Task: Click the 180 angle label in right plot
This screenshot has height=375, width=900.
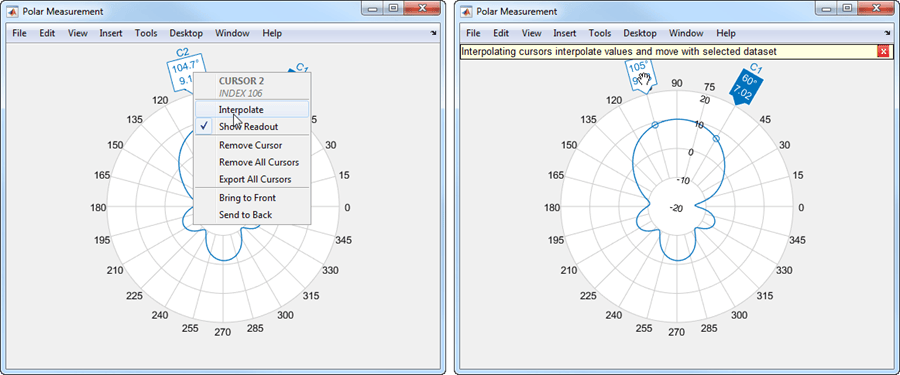Action: click(552, 208)
